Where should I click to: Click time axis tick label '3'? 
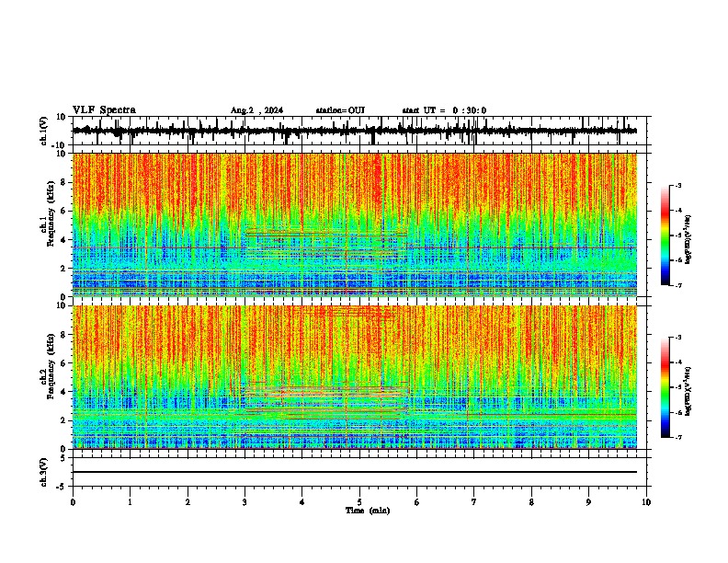[x=245, y=502]
